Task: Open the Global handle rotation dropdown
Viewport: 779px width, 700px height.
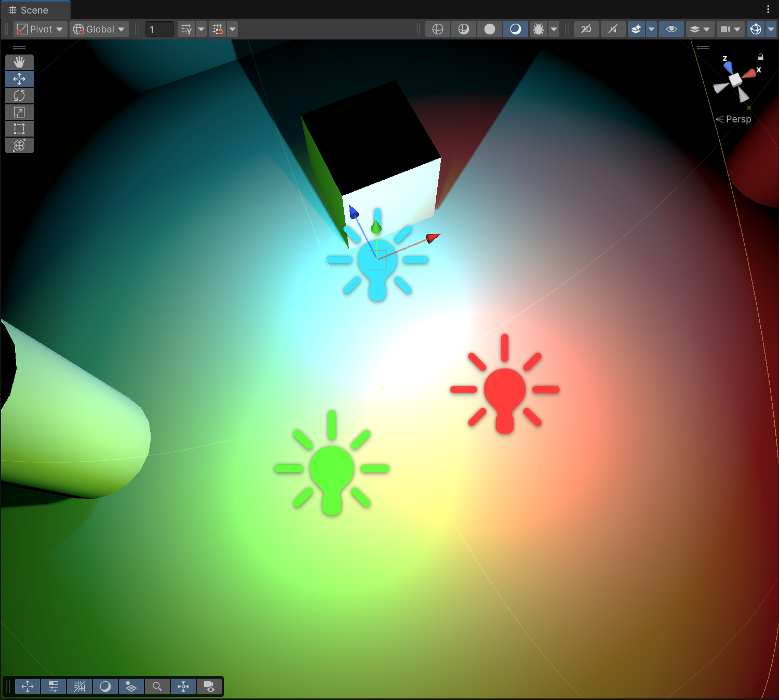Action: point(99,29)
